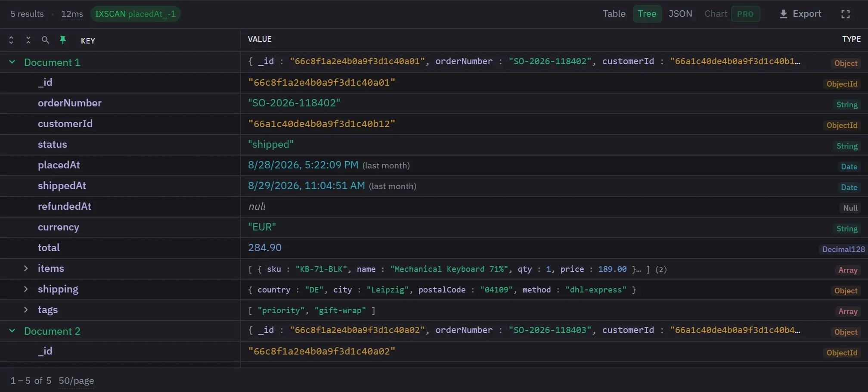Expand the tags array row
Viewport: 868px width, 392px height.
(x=26, y=310)
